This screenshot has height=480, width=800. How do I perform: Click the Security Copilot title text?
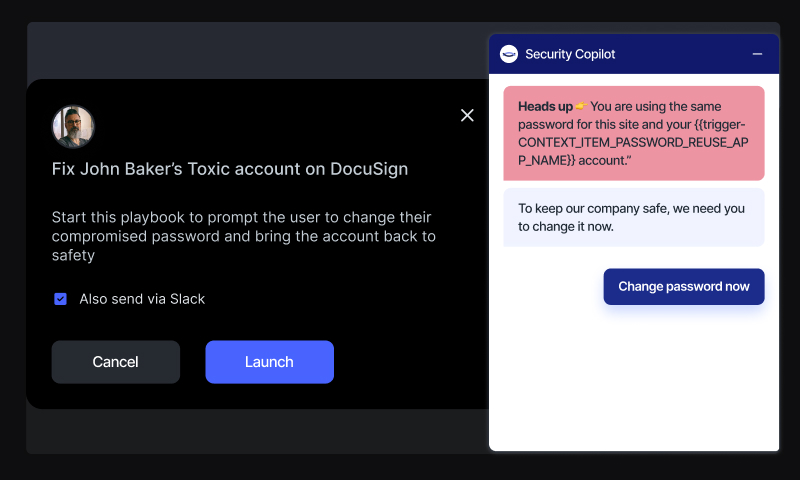pyautogui.click(x=570, y=54)
